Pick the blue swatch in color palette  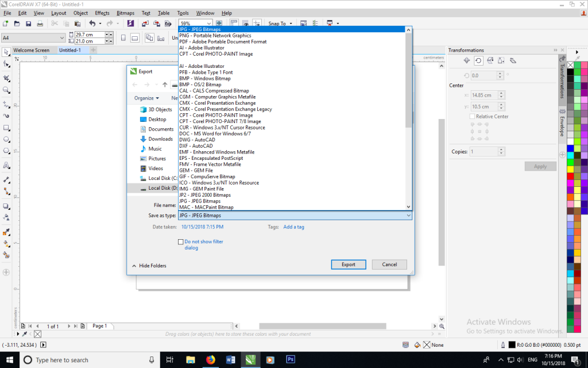tap(570, 149)
